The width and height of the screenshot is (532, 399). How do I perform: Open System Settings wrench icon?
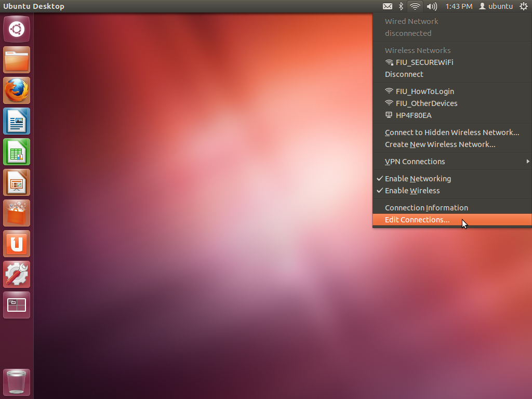(17, 274)
